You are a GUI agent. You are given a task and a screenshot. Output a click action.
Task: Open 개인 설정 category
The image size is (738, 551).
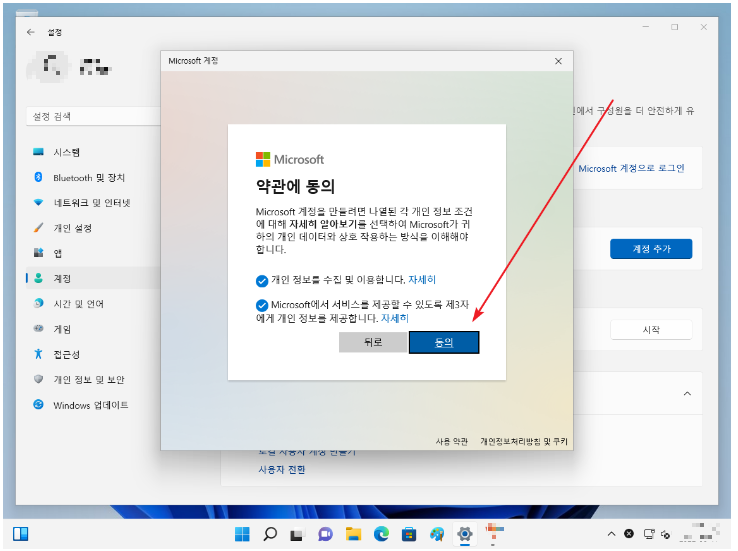93,228
